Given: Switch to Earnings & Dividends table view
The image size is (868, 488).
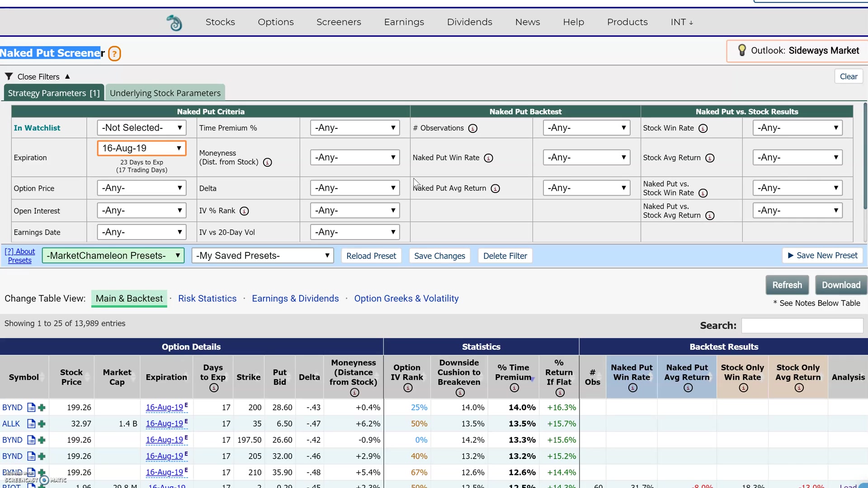Looking at the screenshot, I should pos(295,299).
